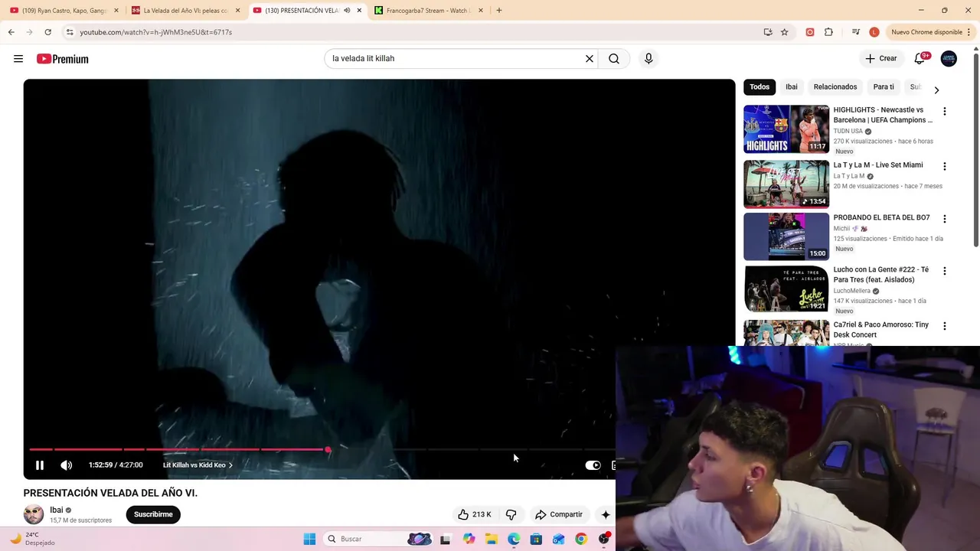980x551 pixels.
Task: Open Ca7riel & Paco Amoroso Tiny Desk title
Action: 880,330
